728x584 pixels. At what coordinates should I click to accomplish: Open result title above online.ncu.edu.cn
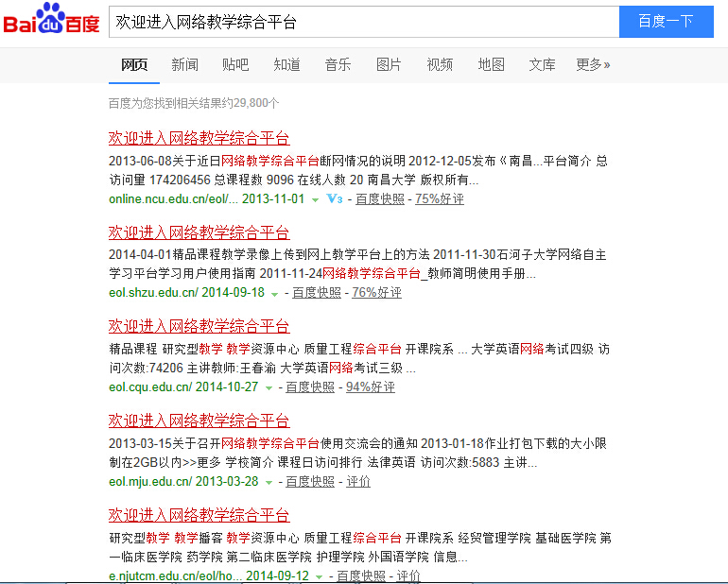pyautogui.click(x=199, y=138)
